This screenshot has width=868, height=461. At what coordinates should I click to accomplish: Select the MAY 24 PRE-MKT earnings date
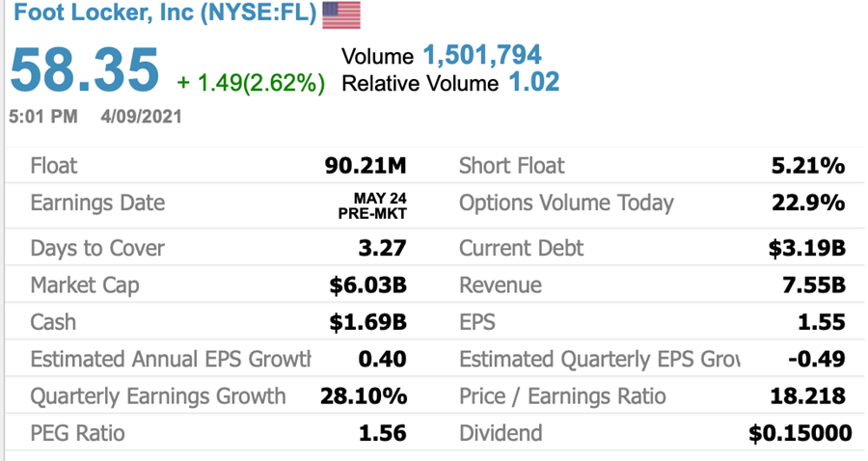[x=372, y=205]
